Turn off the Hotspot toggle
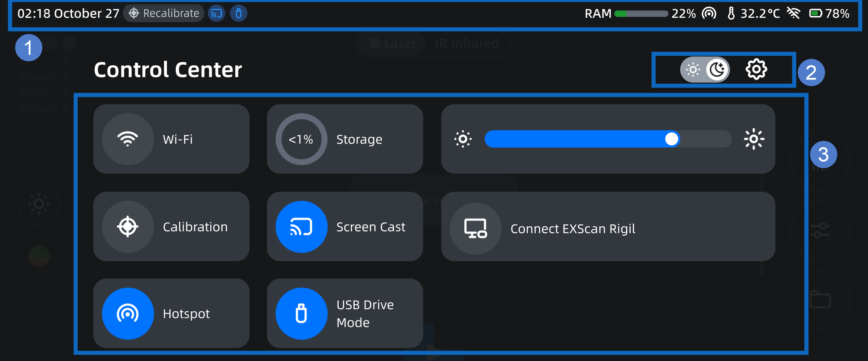Viewport: 868px width, 361px height. tap(128, 314)
